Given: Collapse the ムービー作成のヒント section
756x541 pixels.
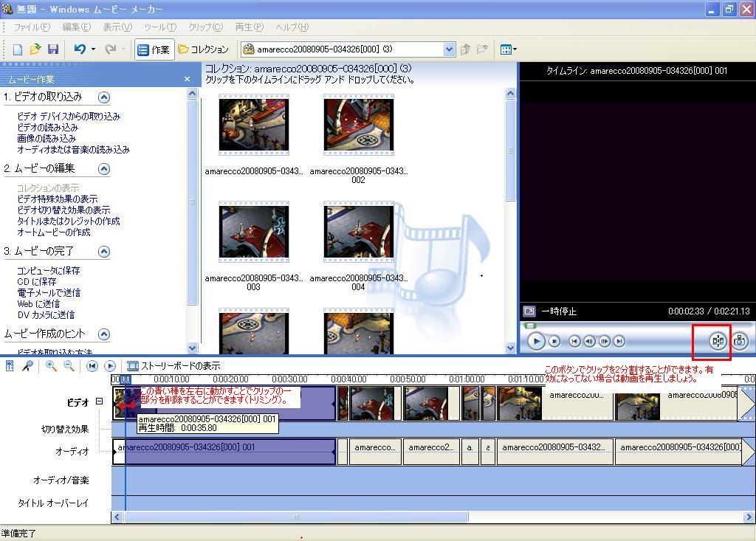Looking at the screenshot, I should [x=103, y=334].
